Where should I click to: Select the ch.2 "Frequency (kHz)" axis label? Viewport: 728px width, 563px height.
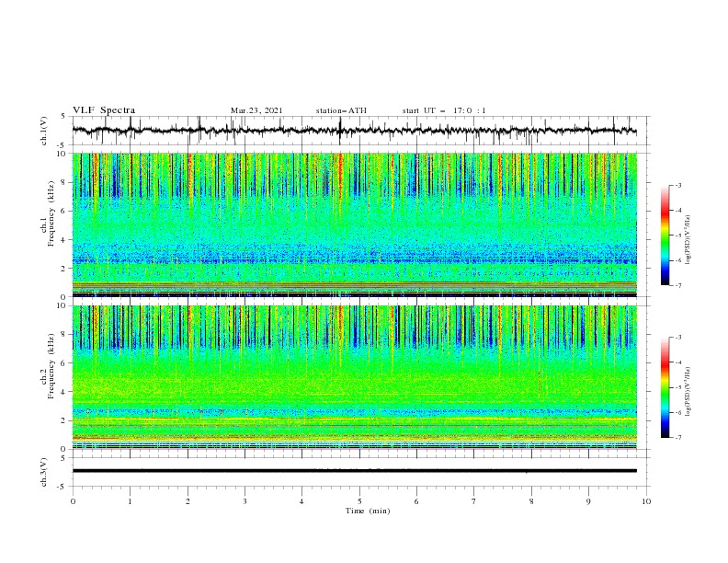click(x=51, y=366)
